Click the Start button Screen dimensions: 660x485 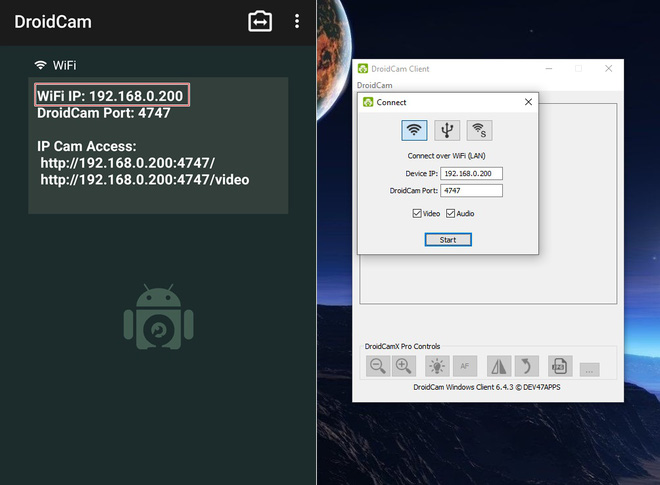tap(448, 240)
